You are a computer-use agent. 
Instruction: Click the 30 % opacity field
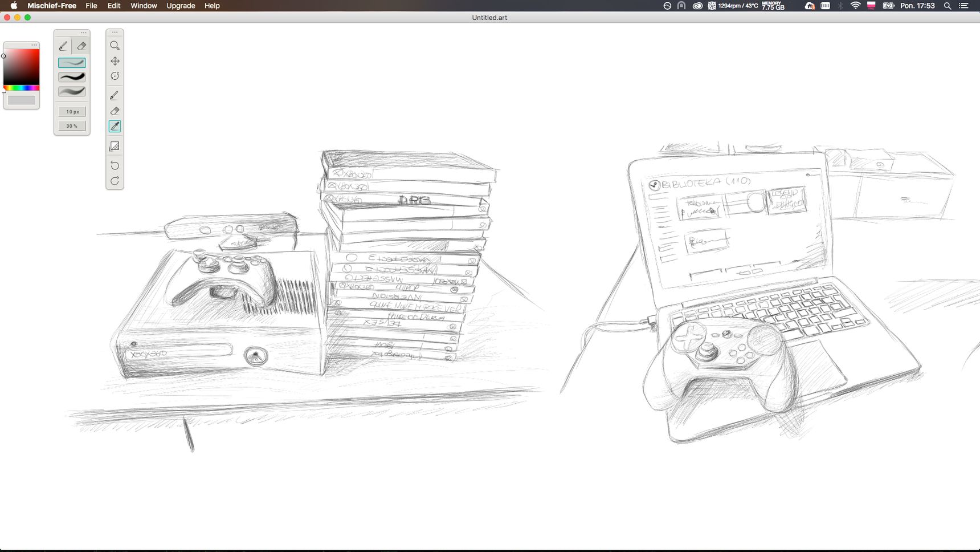point(72,126)
